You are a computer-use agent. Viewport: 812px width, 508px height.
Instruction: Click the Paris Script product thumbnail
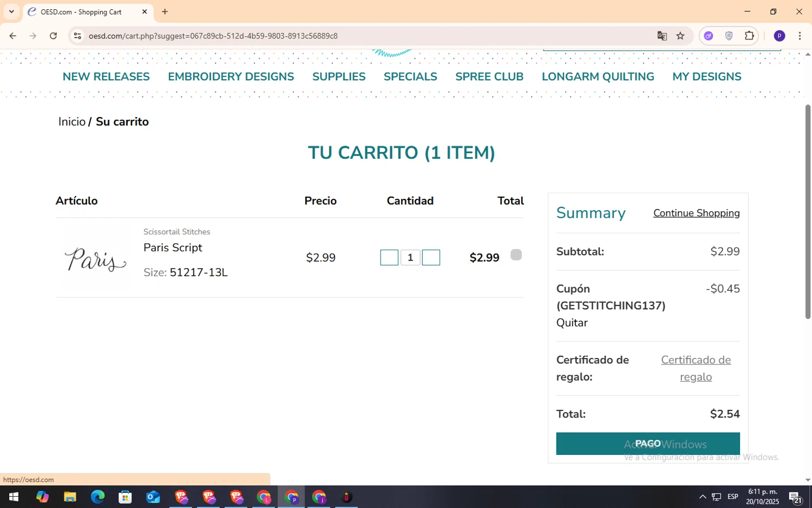(x=95, y=259)
